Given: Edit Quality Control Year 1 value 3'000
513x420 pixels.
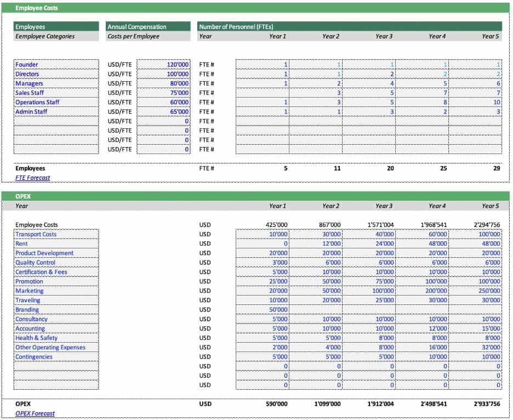Looking at the screenshot, I should [263, 263].
